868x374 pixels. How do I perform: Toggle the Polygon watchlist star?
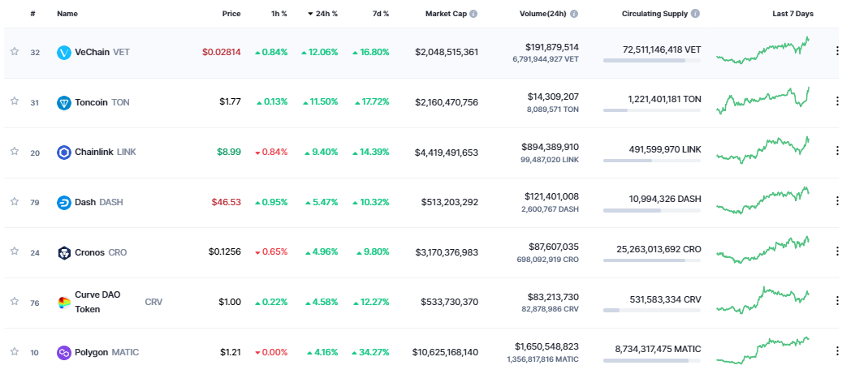click(15, 351)
